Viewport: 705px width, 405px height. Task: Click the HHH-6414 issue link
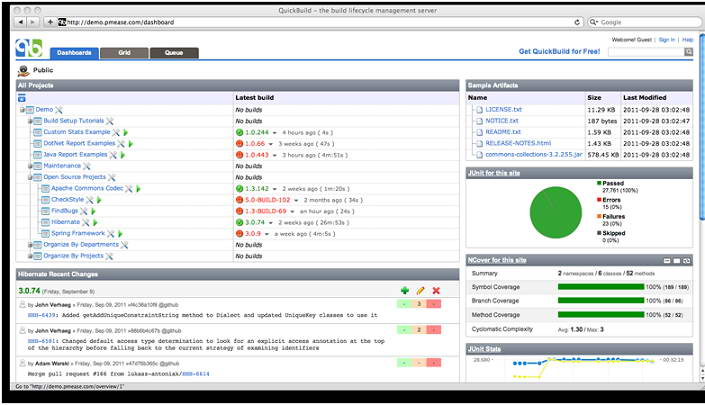pyautogui.click(x=196, y=374)
